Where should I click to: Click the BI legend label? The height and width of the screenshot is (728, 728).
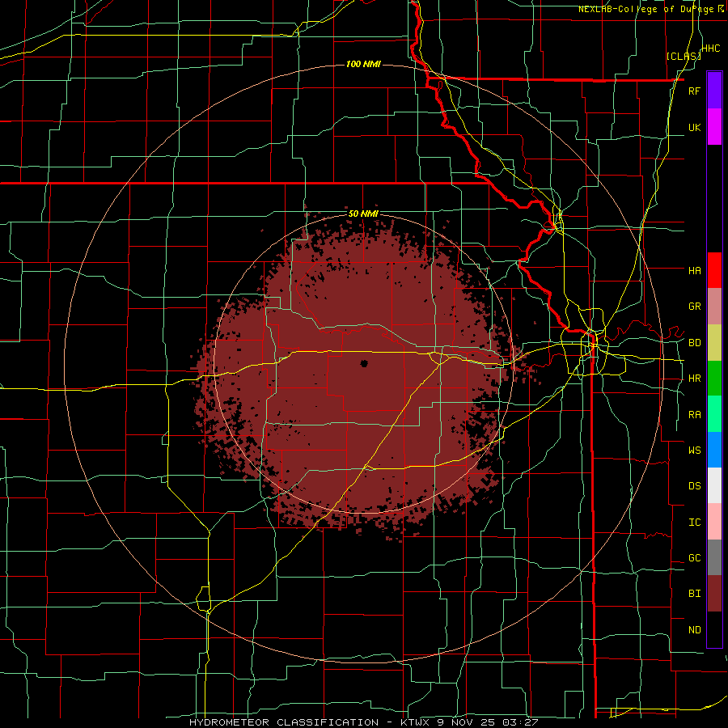click(695, 594)
